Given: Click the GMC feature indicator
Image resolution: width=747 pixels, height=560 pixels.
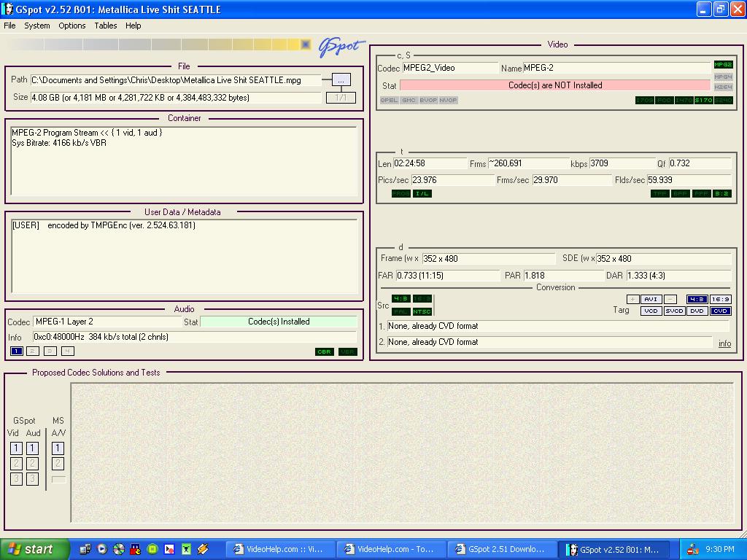Looking at the screenshot, I should (x=409, y=100).
